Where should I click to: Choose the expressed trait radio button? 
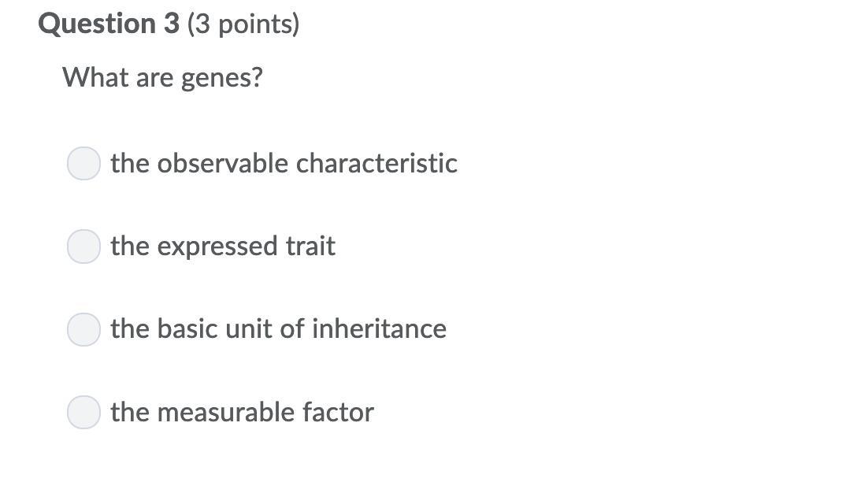83,247
